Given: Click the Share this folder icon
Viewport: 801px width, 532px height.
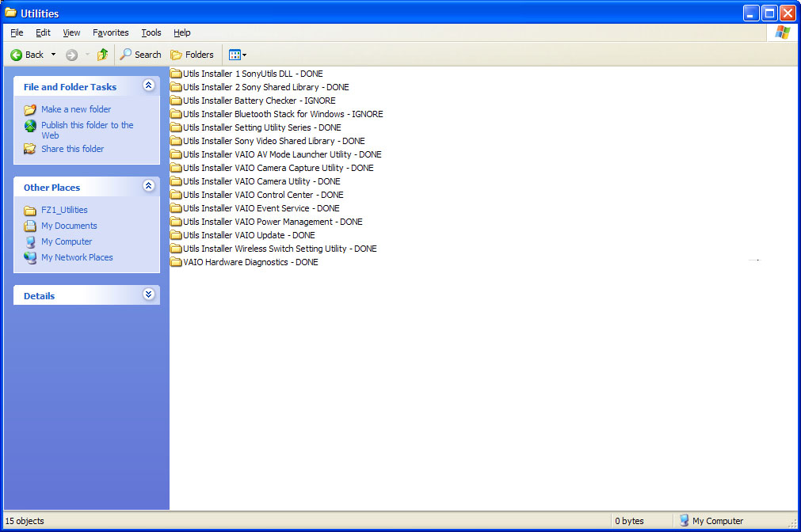Looking at the screenshot, I should click(x=30, y=149).
